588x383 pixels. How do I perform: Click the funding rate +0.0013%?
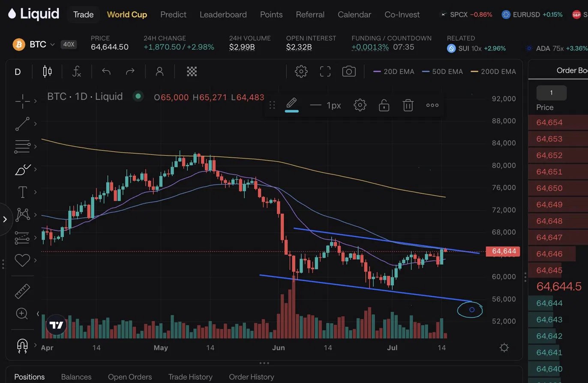coord(370,47)
